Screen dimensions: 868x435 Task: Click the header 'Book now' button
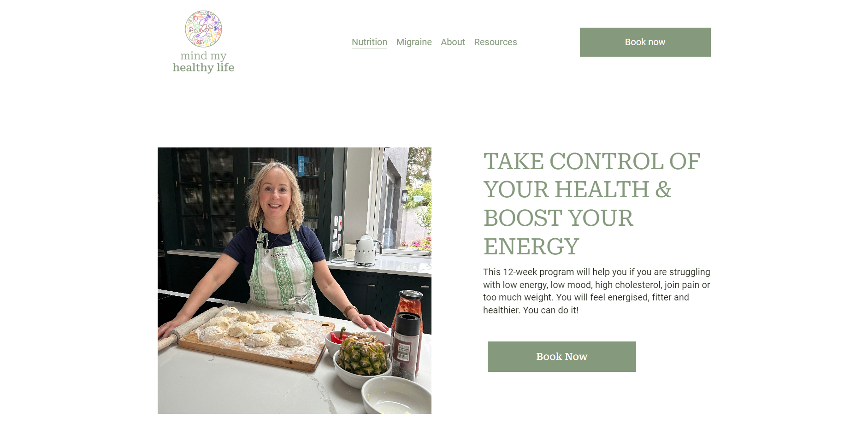pos(645,42)
